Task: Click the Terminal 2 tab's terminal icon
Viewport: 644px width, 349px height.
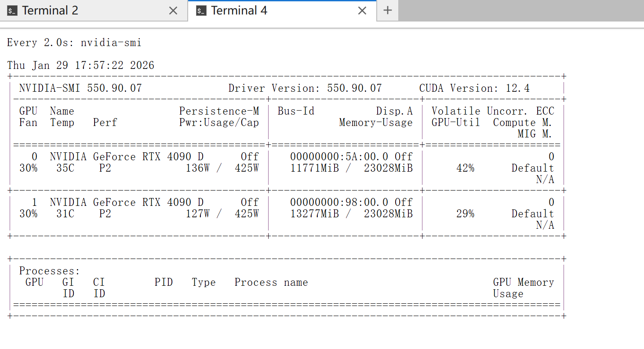Action: coord(12,11)
